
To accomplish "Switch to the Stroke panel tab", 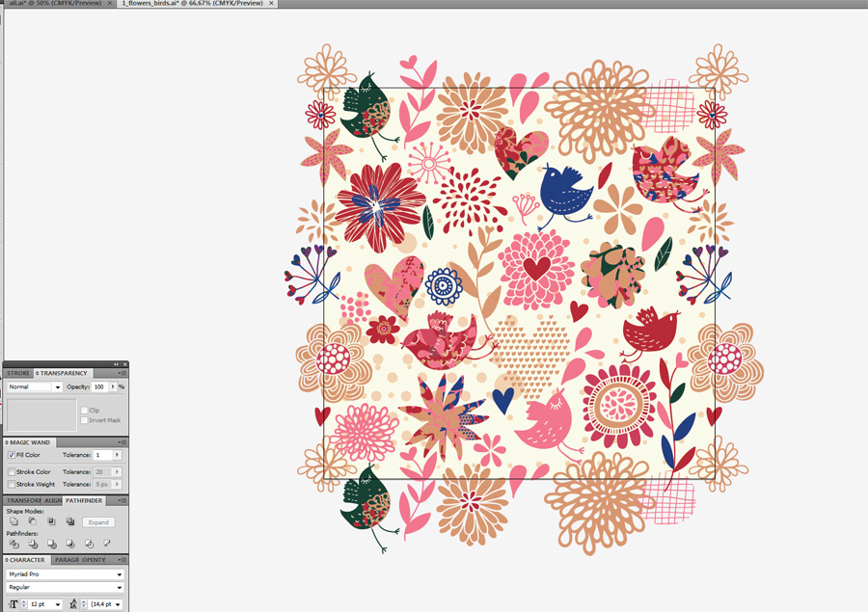I will click(17, 373).
